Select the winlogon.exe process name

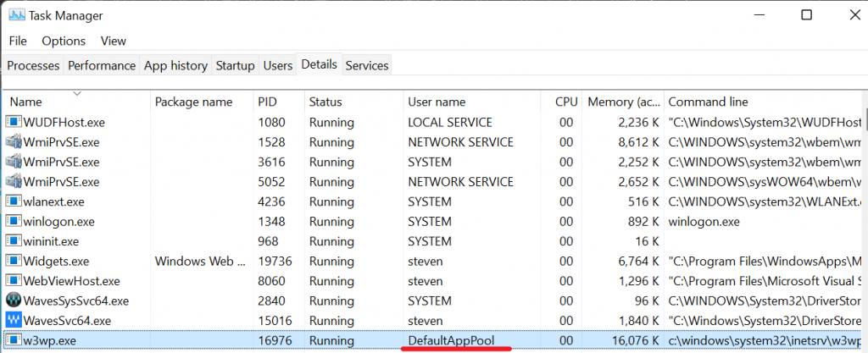coord(58,222)
